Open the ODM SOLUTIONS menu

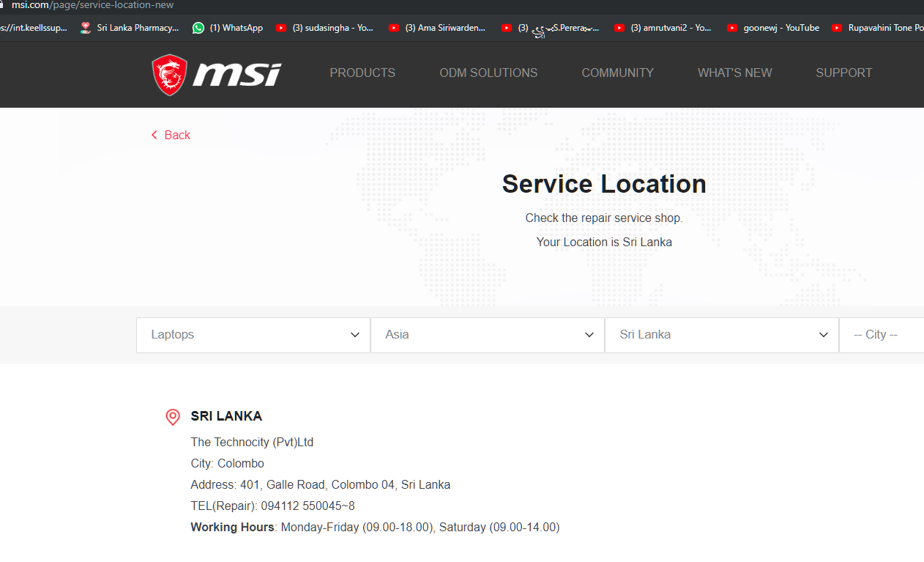coord(488,73)
